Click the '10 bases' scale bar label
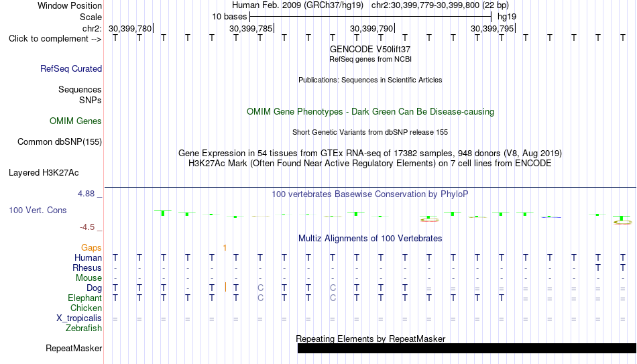 point(229,17)
